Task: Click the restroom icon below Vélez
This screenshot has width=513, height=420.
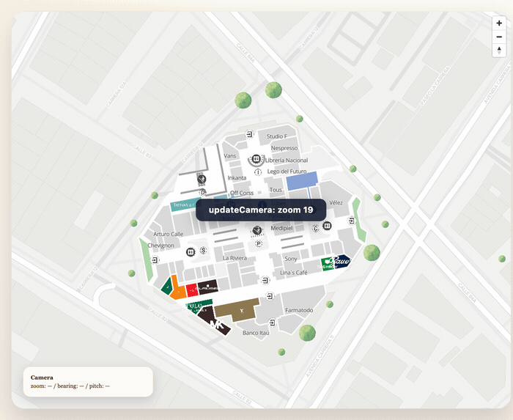Action: click(328, 226)
